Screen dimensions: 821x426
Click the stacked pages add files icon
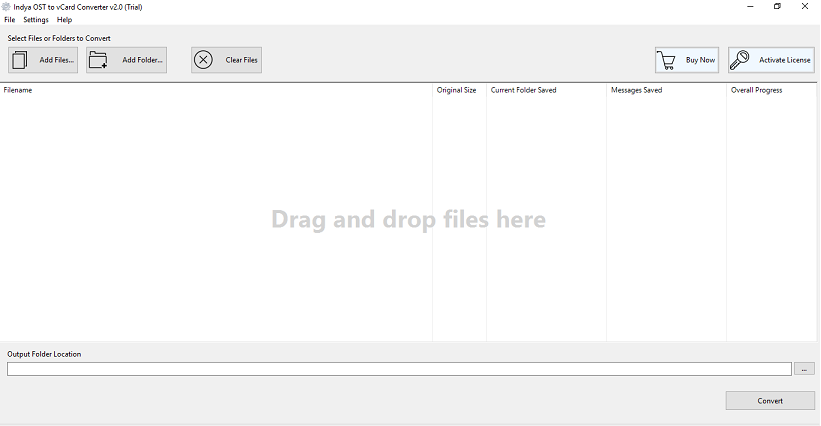pyautogui.click(x=19, y=60)
